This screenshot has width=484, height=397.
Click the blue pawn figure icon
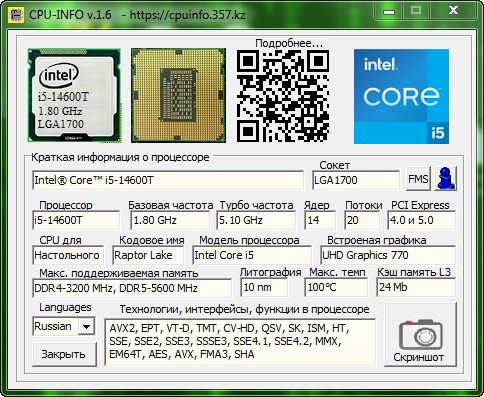tap(446, 179)
